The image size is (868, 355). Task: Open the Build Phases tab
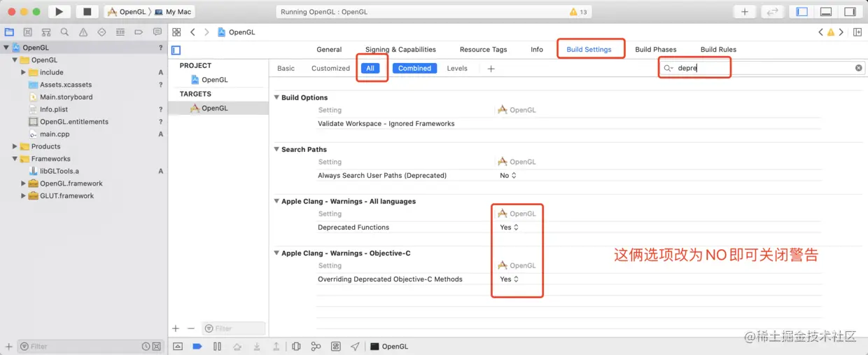tap(655, 50)
